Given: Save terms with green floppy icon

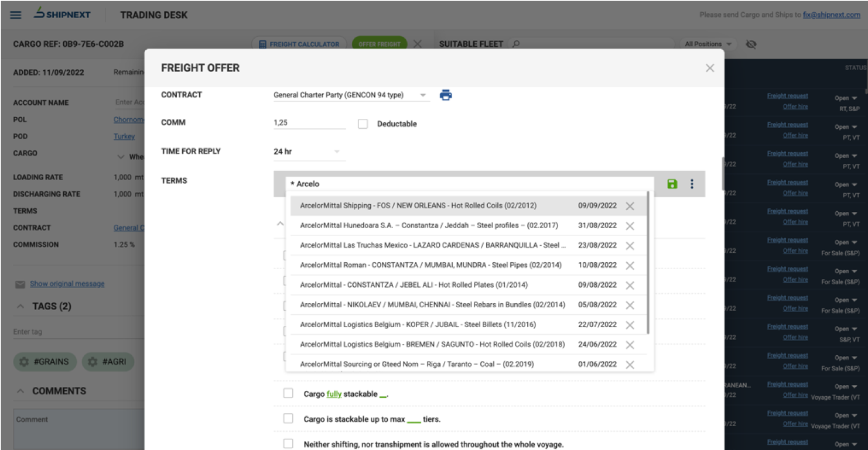Looking at the screenshot, I should tap(672, 184).
